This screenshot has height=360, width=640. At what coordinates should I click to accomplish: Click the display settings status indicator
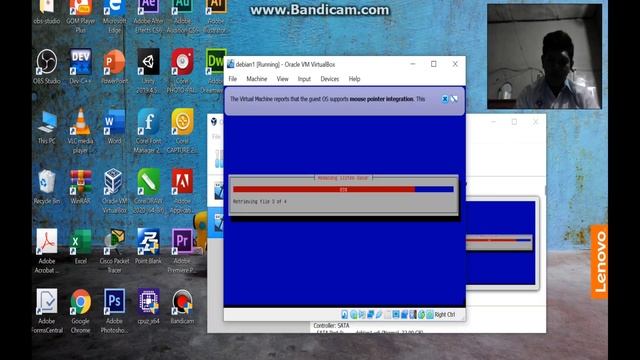click(396, 315)
